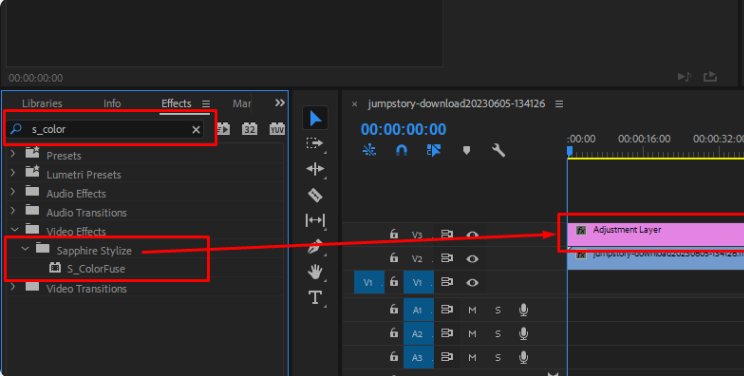This screenshot has height=376, width=744.
Task: Switch to the Libraries tab
Action: tap(42, 103)
